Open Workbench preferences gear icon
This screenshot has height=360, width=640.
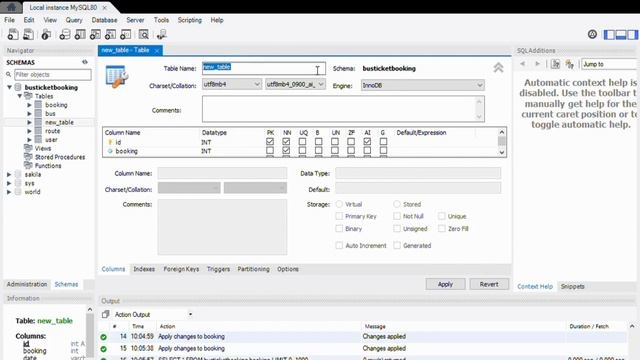click(x=592, y=35)
